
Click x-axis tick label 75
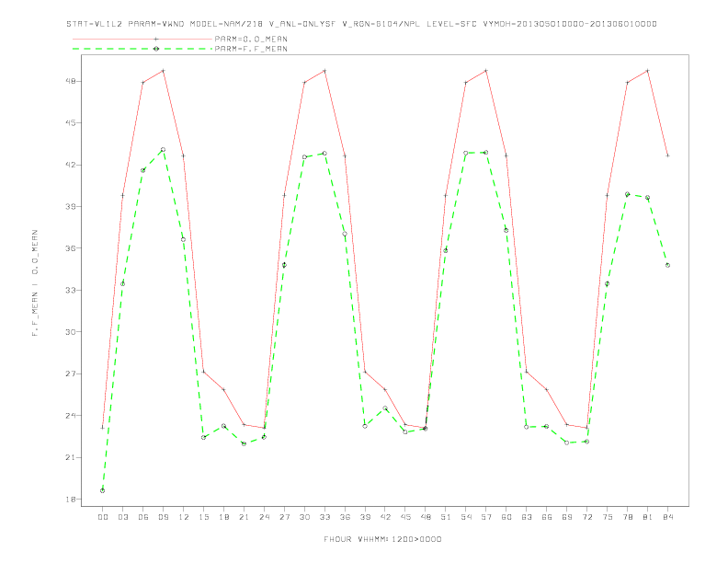pyautogui.click(x=607, y=517)
